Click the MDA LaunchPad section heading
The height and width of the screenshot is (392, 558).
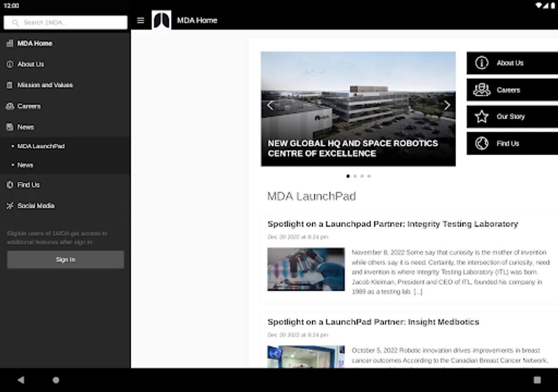(312, 196)
